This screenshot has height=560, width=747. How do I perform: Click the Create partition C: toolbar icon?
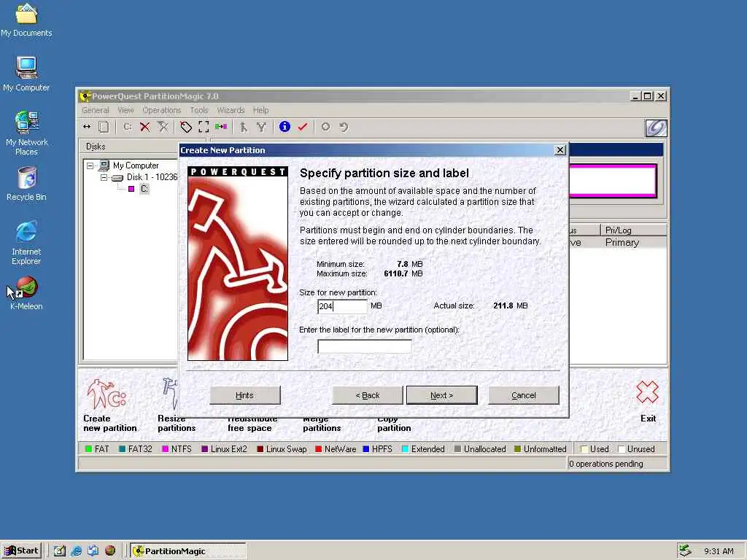pos(128,127)
